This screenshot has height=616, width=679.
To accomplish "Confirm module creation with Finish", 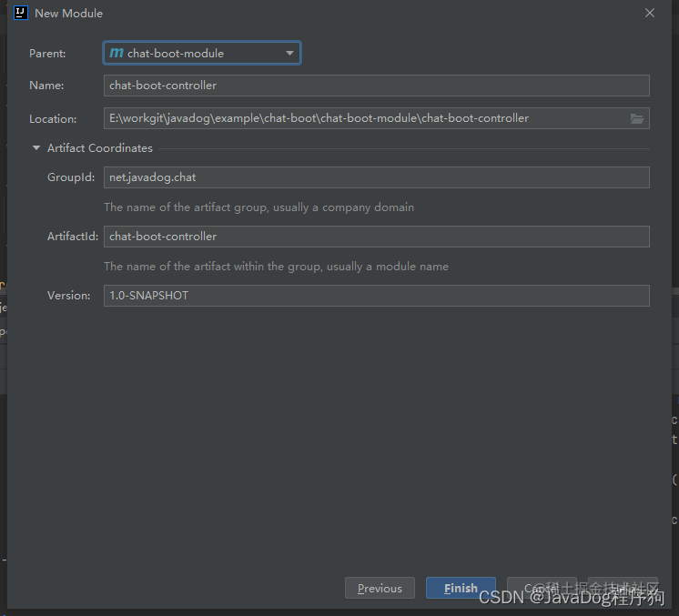I will [461, 589].
